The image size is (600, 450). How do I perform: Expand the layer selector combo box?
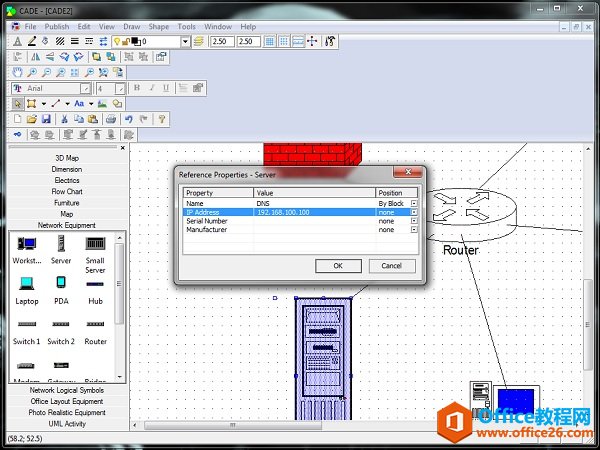186,41
